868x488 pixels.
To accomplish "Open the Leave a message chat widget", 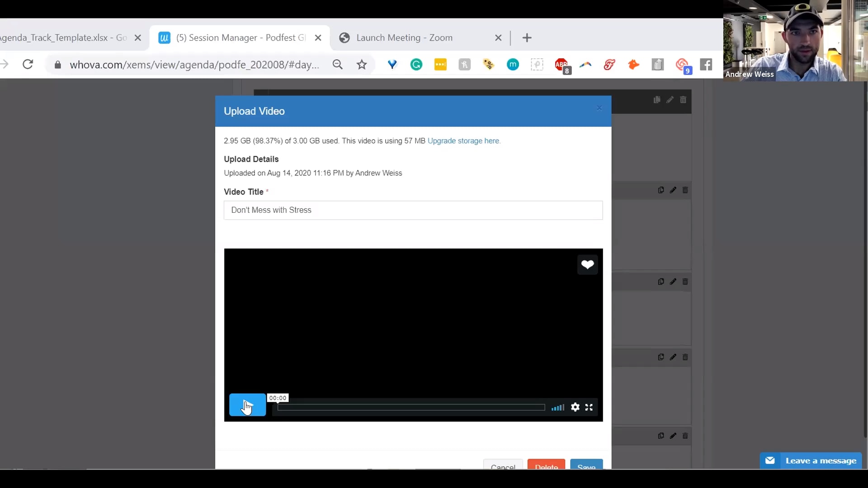I will tap(811, 460).
